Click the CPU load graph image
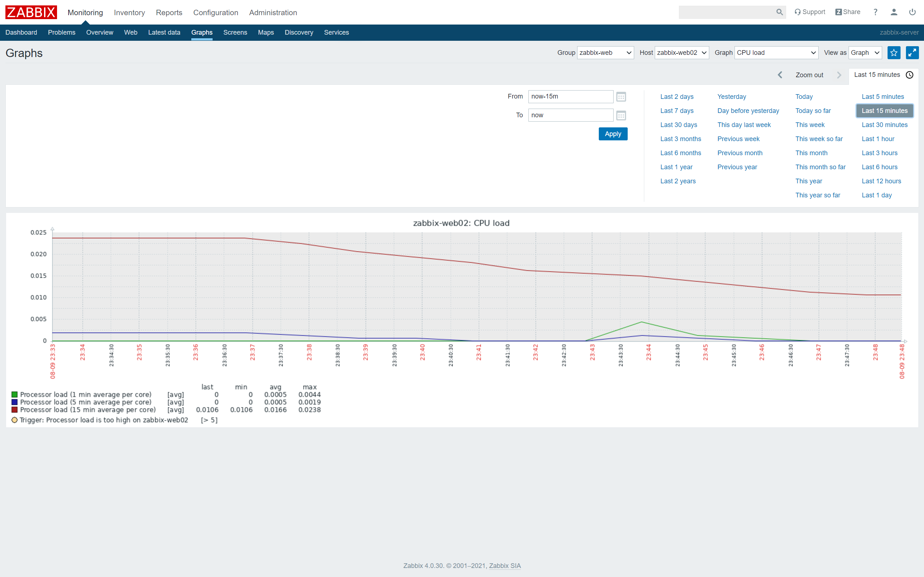The width and height of the screenshot is (924, 577). click(462, 320)
